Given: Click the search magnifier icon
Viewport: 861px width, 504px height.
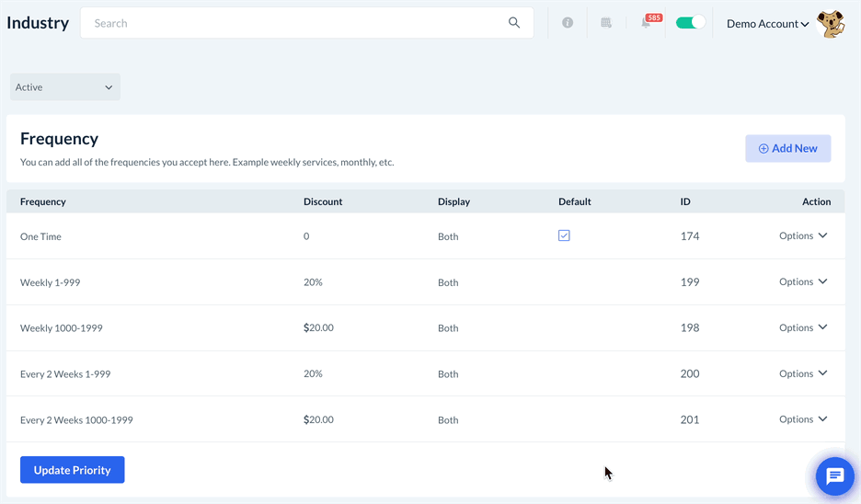Looking at the screenshot, I should 514,23.
